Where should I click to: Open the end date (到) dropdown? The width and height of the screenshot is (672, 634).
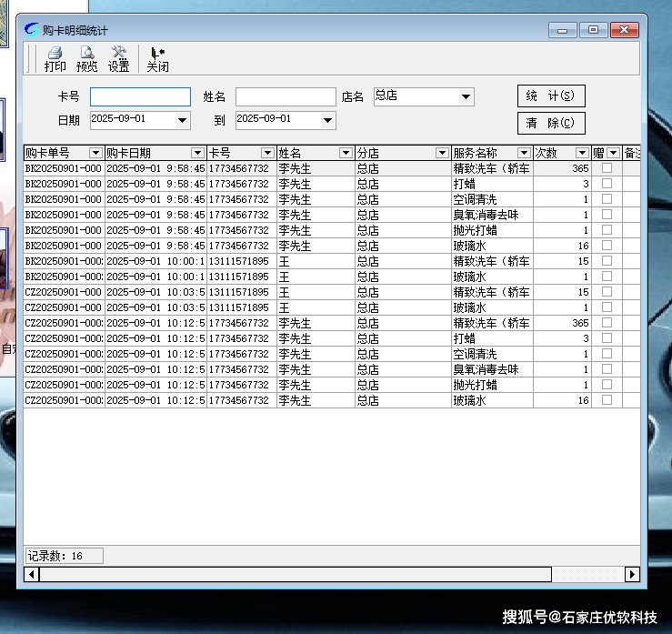(x=327, y=120)
